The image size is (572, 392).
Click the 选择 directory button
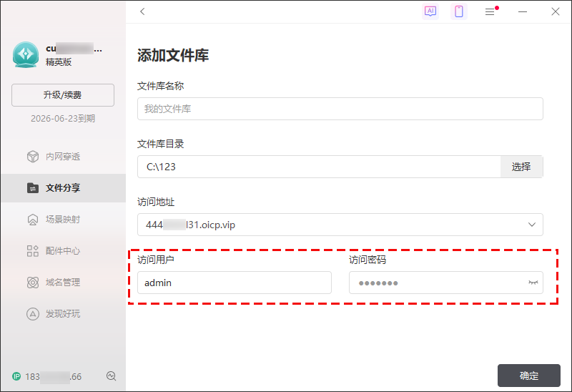[521, 167]
